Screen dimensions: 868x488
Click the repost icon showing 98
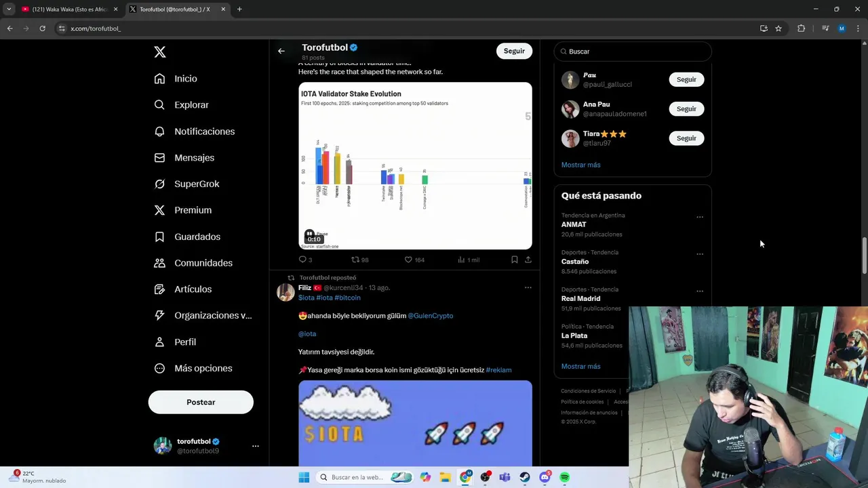(x=355, y=260)
